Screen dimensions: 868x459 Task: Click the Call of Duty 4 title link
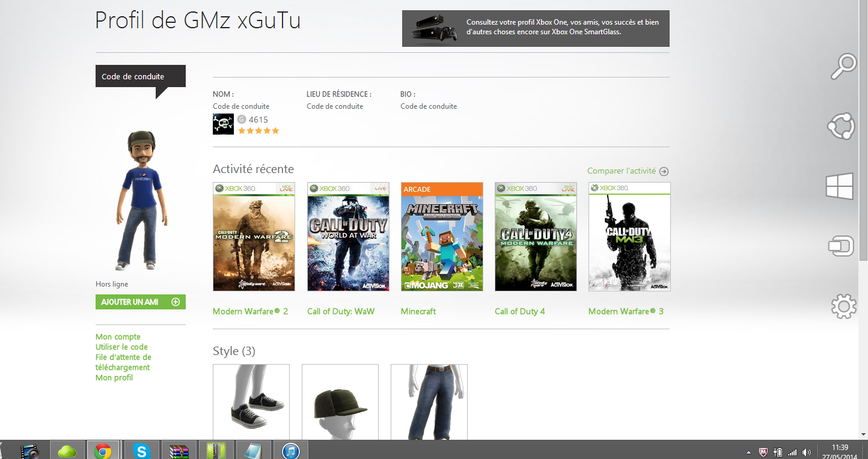(x=520, y=311)
